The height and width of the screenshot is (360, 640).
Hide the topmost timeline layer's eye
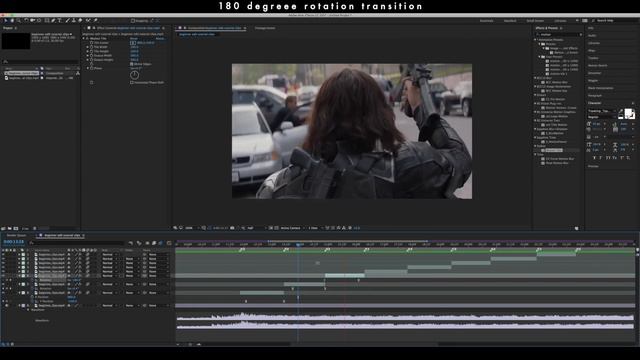coord(4,254)
